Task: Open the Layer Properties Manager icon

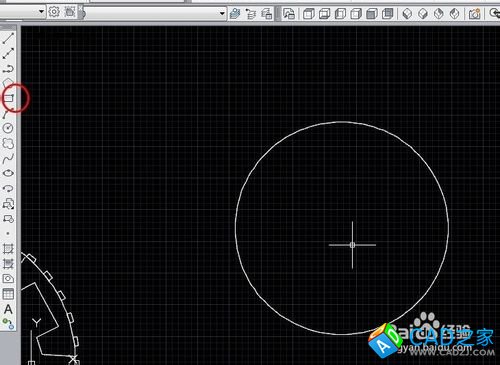Action: (235, 14)
